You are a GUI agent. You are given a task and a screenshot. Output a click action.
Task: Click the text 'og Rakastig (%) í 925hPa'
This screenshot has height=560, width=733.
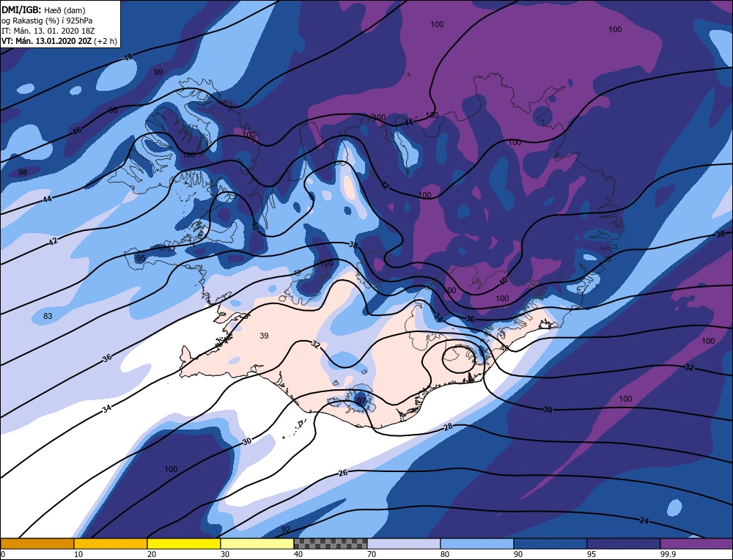(x=47, y=20)
